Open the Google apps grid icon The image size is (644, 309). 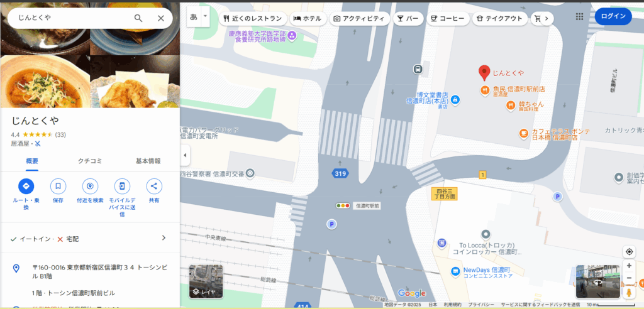[579, 16]
